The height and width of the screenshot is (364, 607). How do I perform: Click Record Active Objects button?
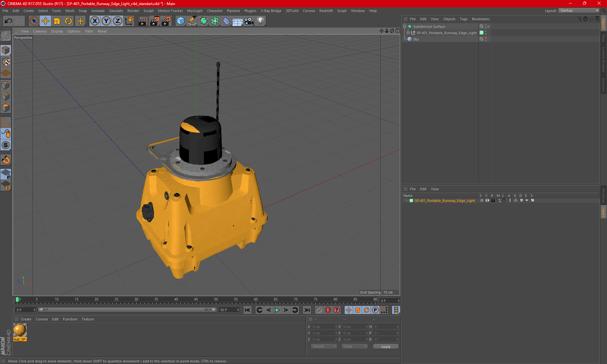coord(319,310)
